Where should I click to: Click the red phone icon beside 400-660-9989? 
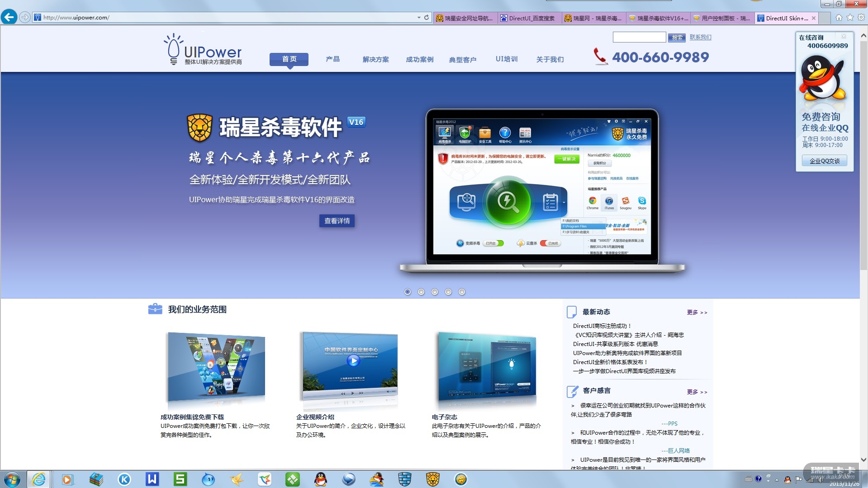click(x=600, y=57)
